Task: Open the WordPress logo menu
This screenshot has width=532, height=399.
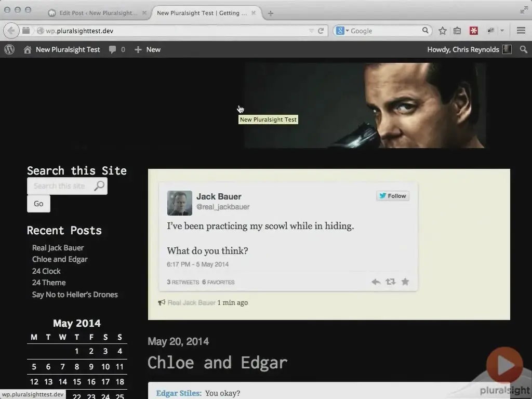Action: click(x=9, y=49)
